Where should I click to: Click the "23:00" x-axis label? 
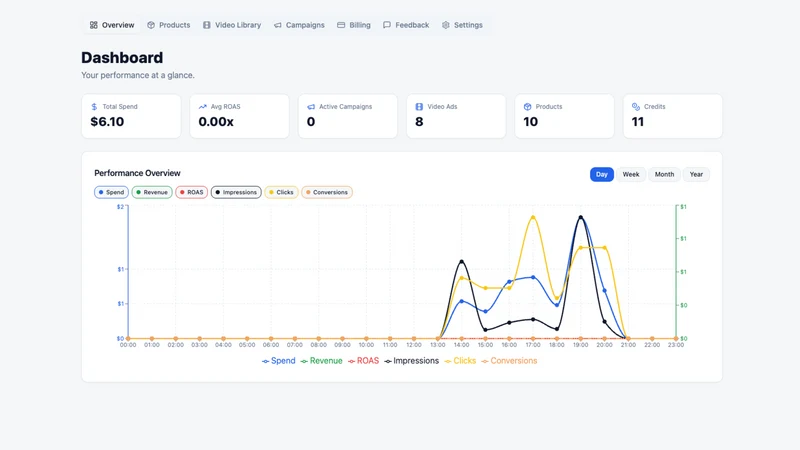pos(676,345)
